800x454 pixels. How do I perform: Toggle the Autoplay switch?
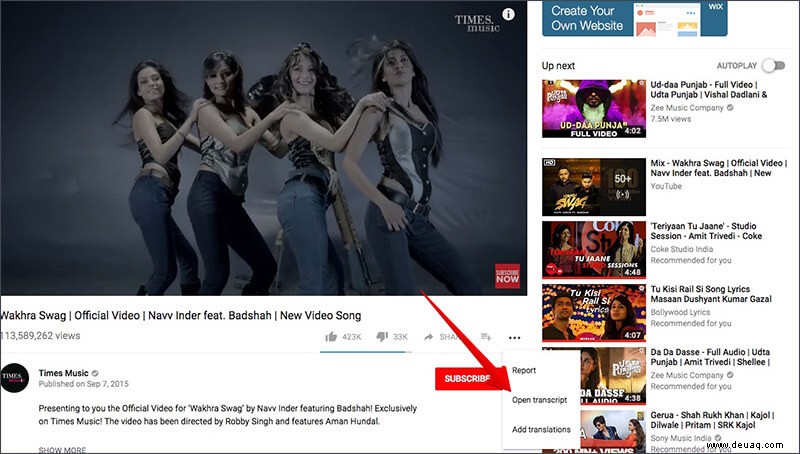pyautogui.click(x=773, y=65)
